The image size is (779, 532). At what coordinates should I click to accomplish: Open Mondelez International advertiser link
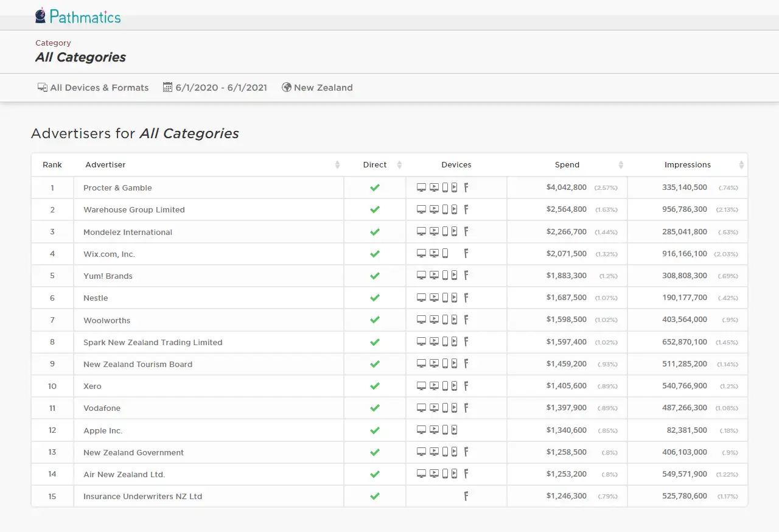(x=128, y=232)
